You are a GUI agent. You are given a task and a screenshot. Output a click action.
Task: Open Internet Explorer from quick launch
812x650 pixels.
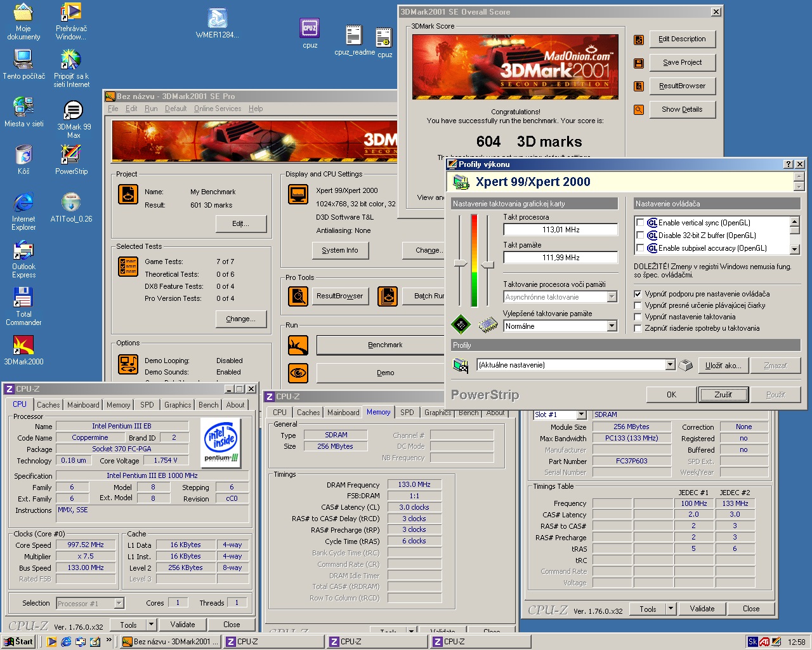coord(66,642)
